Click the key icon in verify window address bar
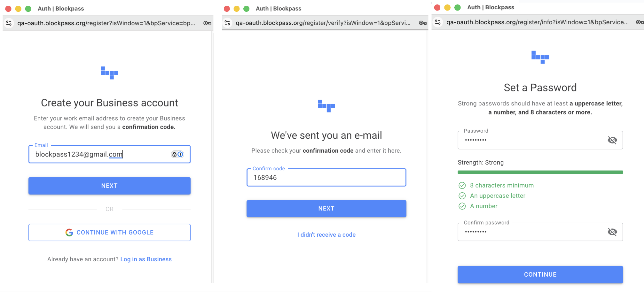Image resolution: width=644 pixels, height=292 pixels. coord(423,23)
